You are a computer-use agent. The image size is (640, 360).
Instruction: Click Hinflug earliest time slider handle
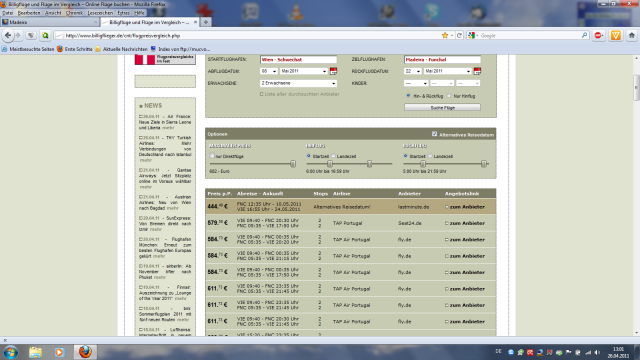click(330, 164)
